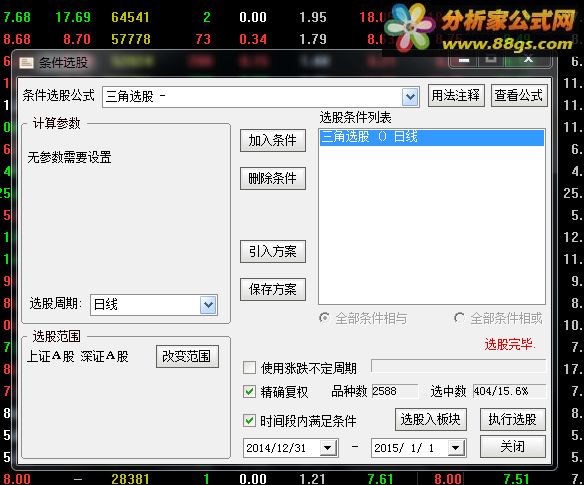Click value 1.21 in the bottom quote row
The image size is (584, 485).
pos(313,479)
